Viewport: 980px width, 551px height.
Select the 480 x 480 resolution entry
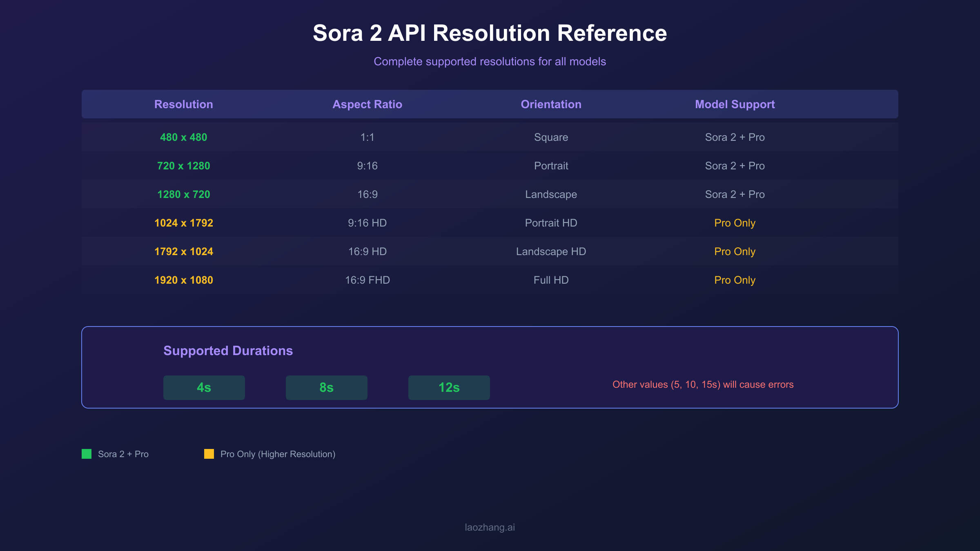[184, 137]
